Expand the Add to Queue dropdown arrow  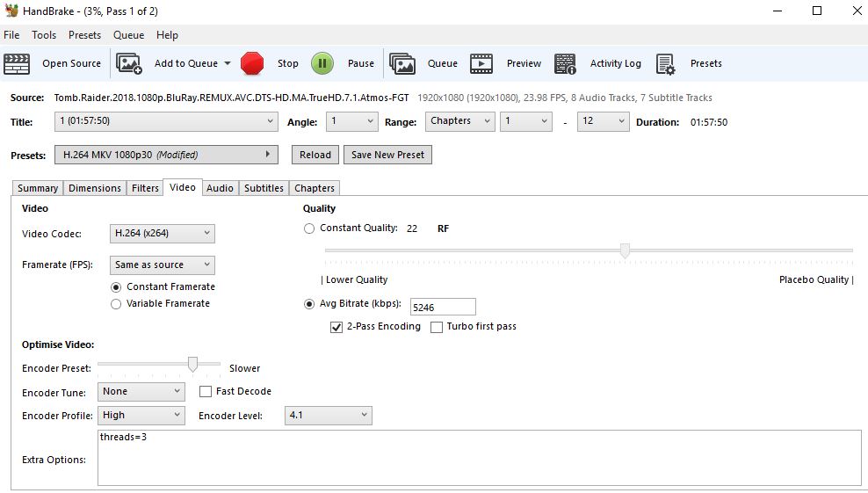227,63
